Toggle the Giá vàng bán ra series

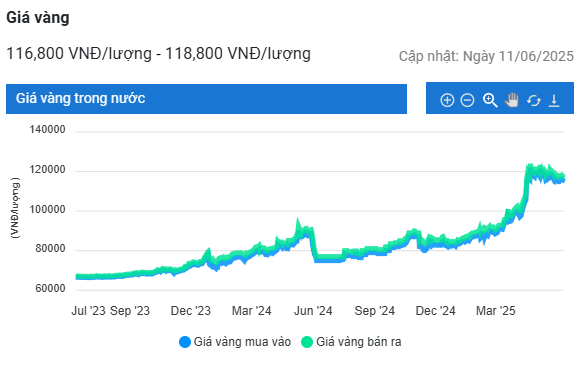click(351, 342)
